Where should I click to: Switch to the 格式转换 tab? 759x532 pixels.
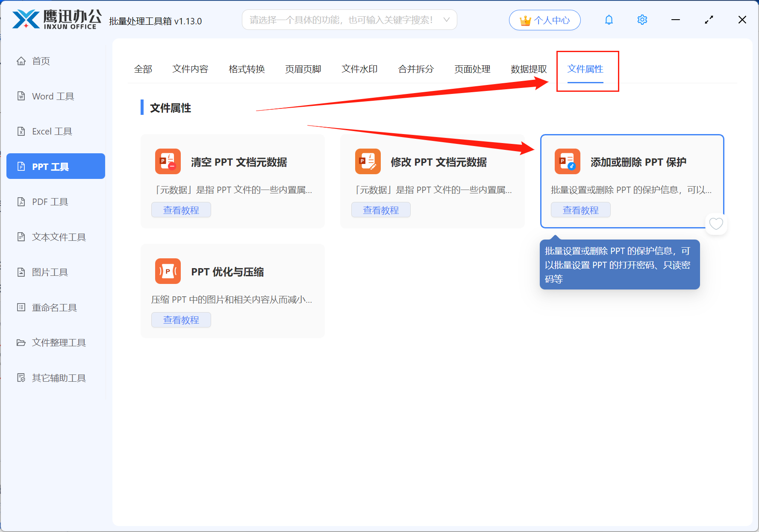(247, 69)
